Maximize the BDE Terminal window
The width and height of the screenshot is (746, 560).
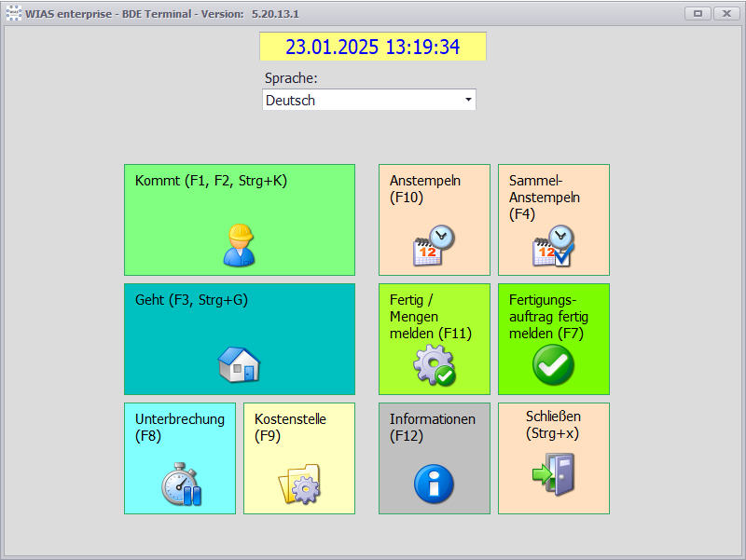click(697, 14)
